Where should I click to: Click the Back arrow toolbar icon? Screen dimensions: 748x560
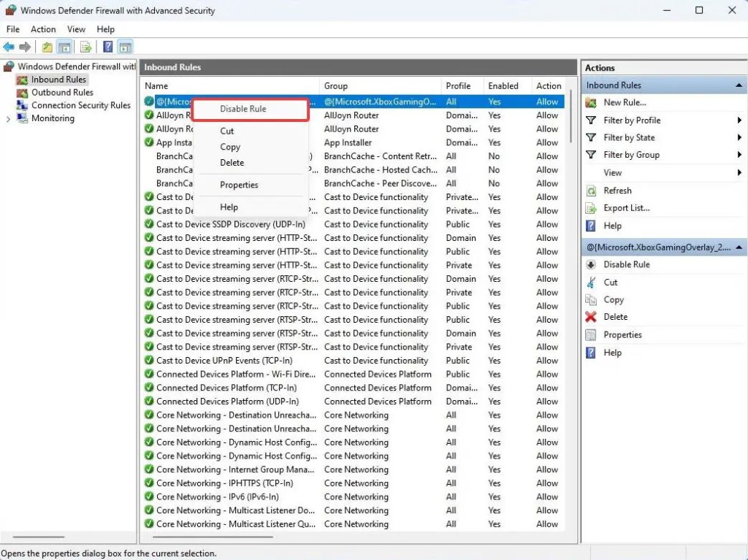click(x=9, y=47)
